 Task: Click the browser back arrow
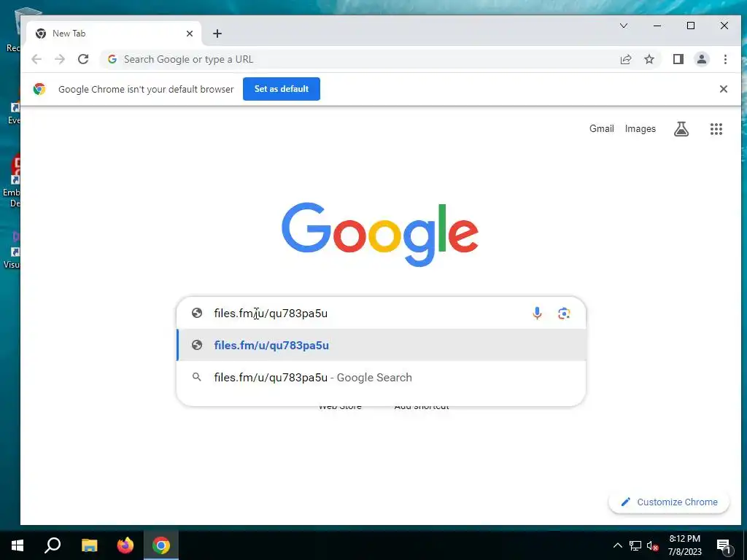point(36,59)
